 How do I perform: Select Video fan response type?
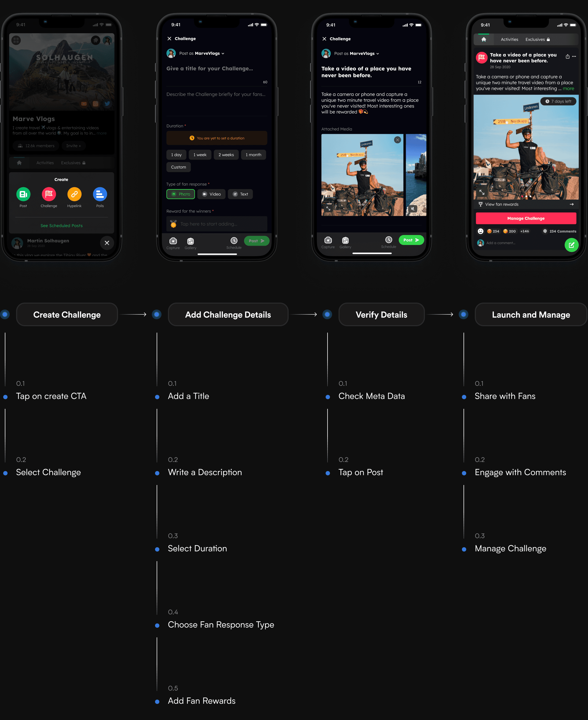coord(211,194)
